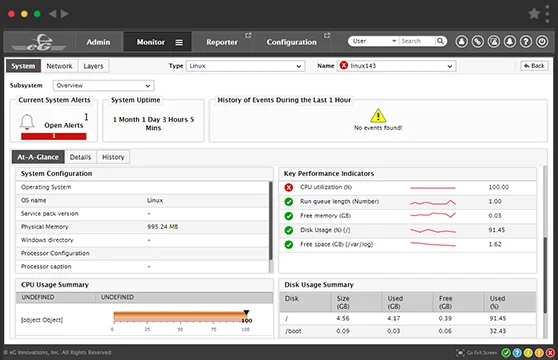
Task: Click the red Open Alerts bar
Action: (x=53, y=136)
